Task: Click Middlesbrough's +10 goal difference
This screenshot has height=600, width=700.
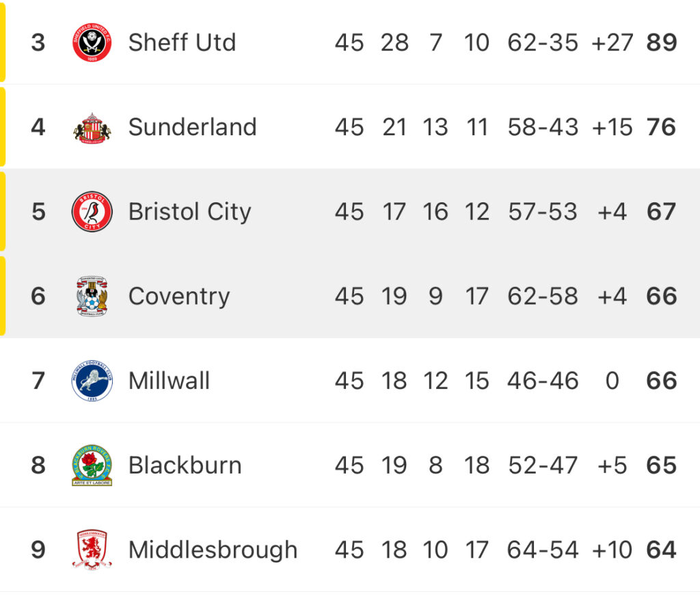Action: (612, 550)
